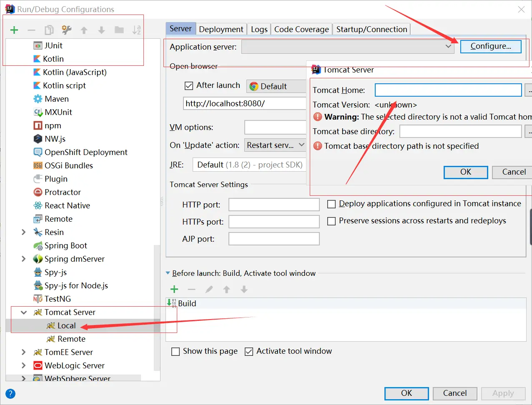Click the blue help question mark icon

[10, 394]
